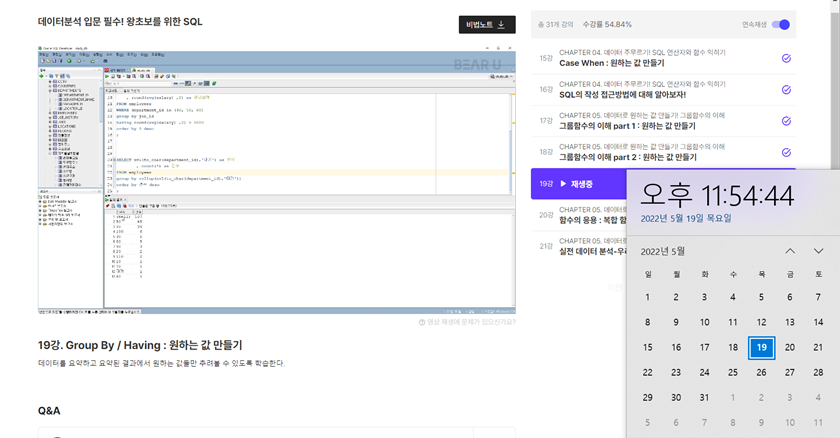Click the Q&A section heading
Screen dimensions: 840x438
(49, 411)
